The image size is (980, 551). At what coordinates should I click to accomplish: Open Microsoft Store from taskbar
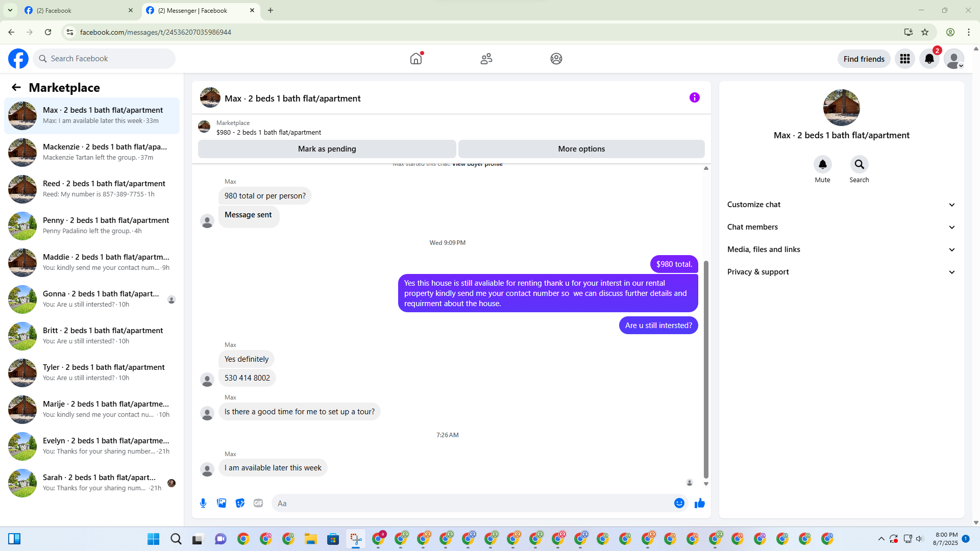click(333, 539)
